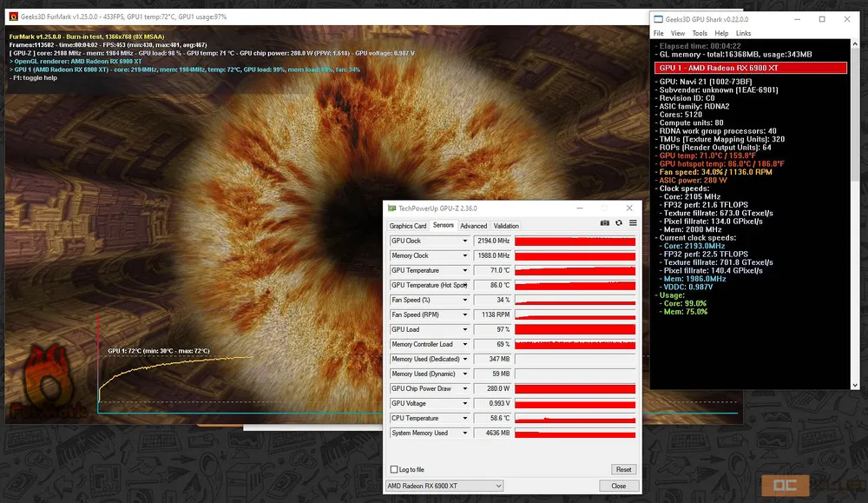Click the GPU-Z screenshot camera icon
The image size is (868, 503).
(x=605, y=224)
